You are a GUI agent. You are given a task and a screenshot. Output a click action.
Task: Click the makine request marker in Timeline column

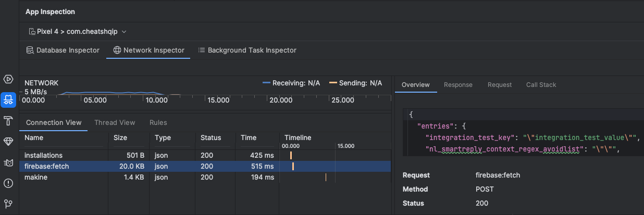pyautogui.click(x=326, y=178)
